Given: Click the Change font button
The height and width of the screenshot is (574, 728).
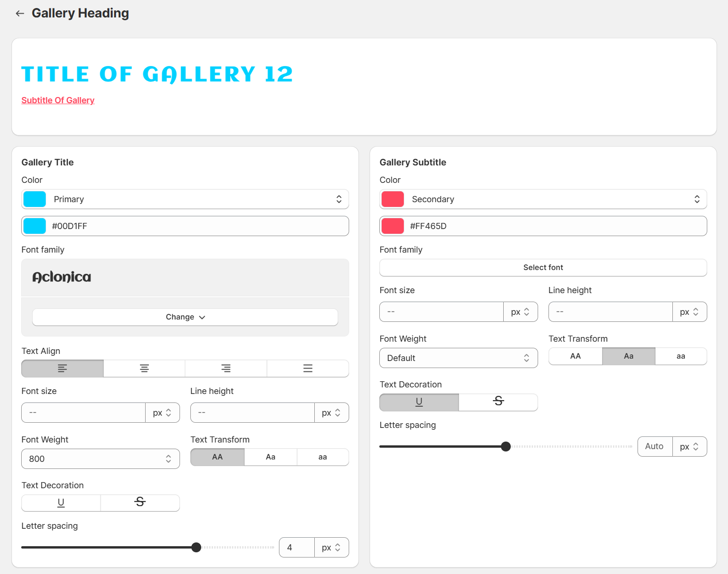Looking at the screenshot, I should pos(185,317).
